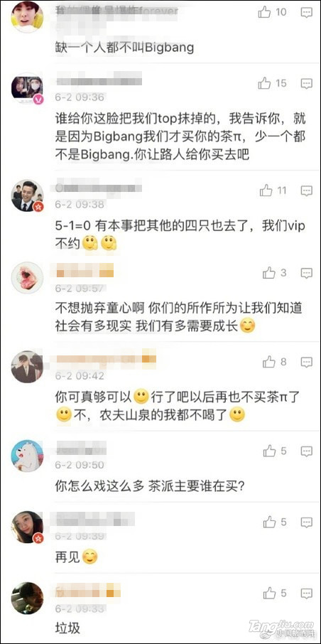
Task: Reply to the '再见' comment
Action: click(306, 523)
